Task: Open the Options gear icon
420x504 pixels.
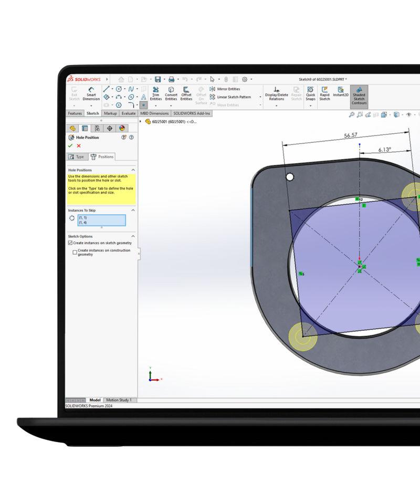Action: [x=245, y=79]
